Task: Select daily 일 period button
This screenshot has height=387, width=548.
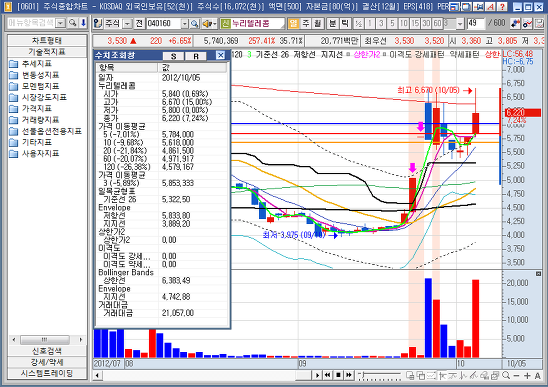Action: pos(294,23)
